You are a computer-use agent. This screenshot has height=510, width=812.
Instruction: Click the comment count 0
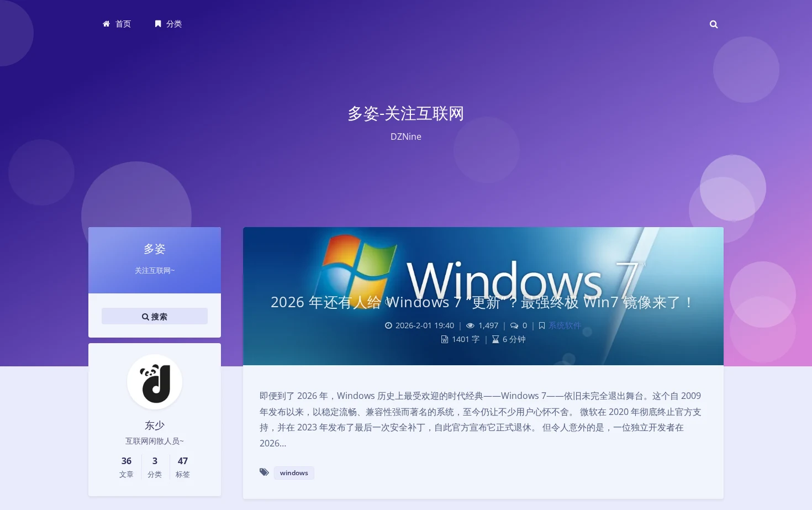pyautogui.click(x=525, y=325)
